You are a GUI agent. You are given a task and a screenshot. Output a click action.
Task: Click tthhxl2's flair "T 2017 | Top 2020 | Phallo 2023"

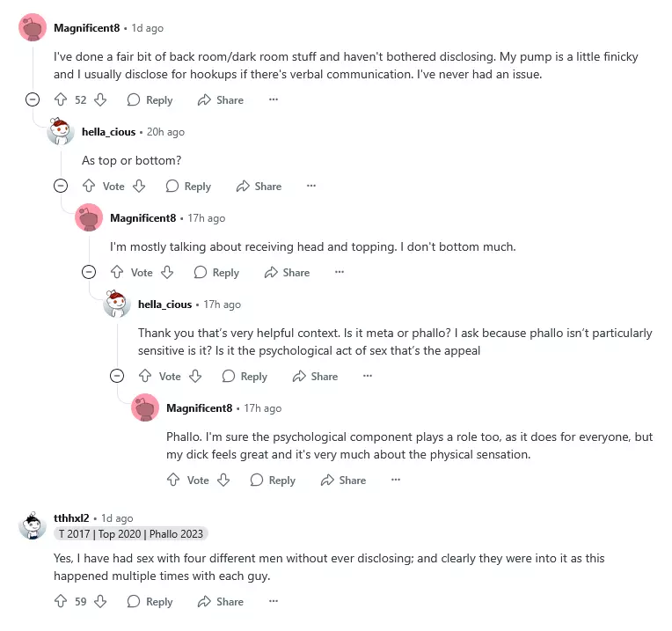click(x=131, y=534)
